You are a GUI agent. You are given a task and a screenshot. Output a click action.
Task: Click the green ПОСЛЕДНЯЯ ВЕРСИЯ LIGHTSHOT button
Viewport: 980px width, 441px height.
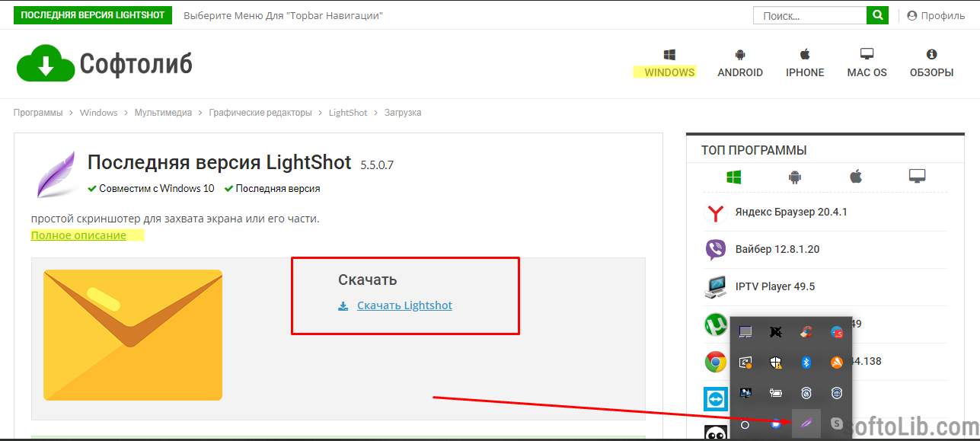click(x=93, y=15)
